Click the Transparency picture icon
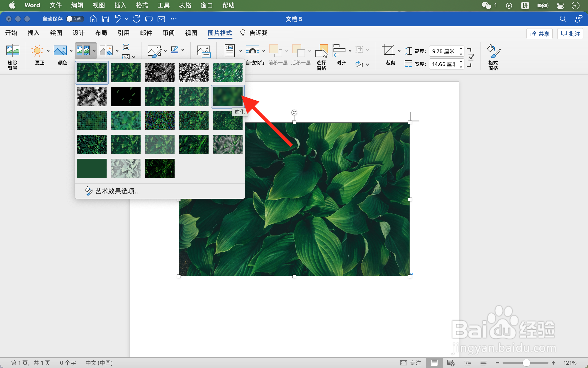 point(106,51)
